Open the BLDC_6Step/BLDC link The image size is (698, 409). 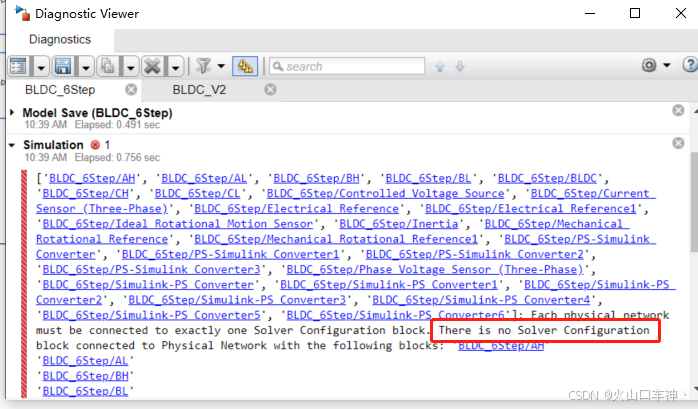point(547,178)
